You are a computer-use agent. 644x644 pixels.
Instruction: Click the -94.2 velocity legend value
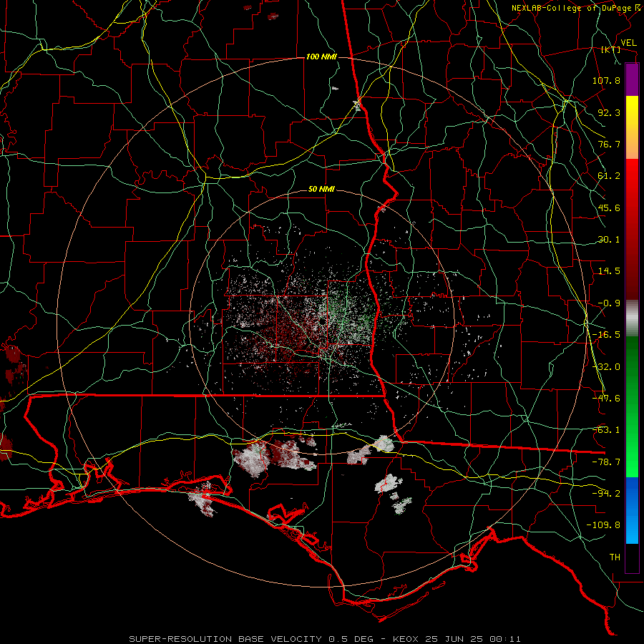click(606, 493)
